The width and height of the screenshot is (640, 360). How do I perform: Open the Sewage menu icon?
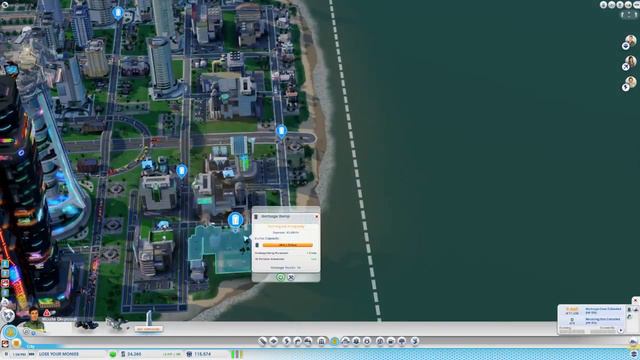(308, 341)
